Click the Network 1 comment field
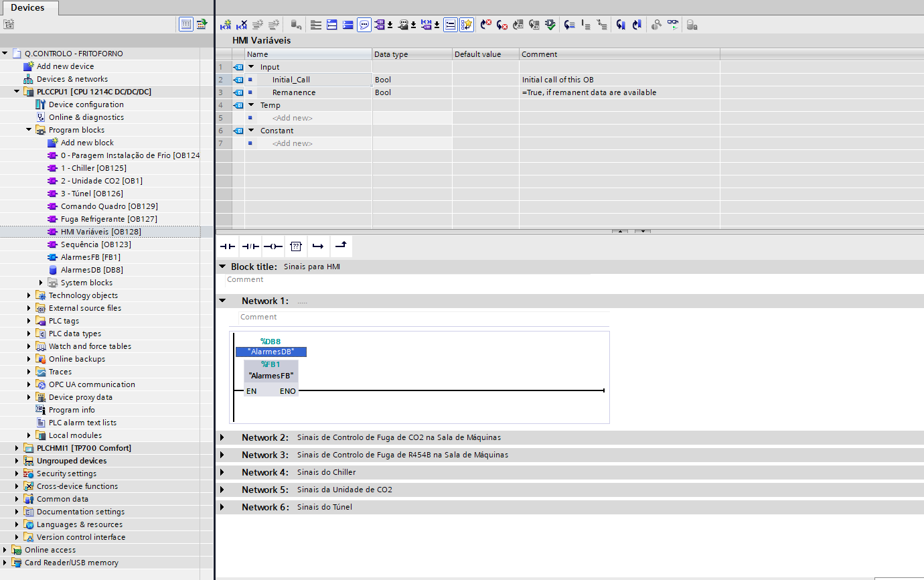924x580 pixels. pyautogui.click(x=423, y=317)
